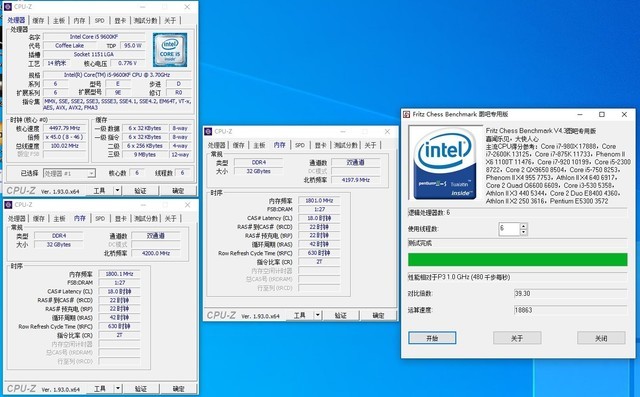
Task: Click the Socket 1151 LGA package field
Action: click(x=94, y=54)
